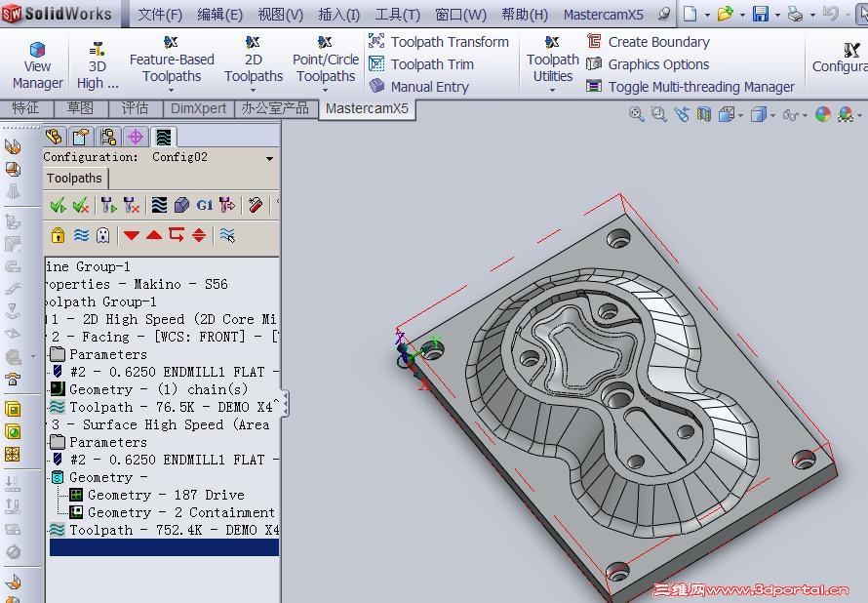Open the 工具(T) menu
The image size is (868, 603).
click(x=397, y=14)
